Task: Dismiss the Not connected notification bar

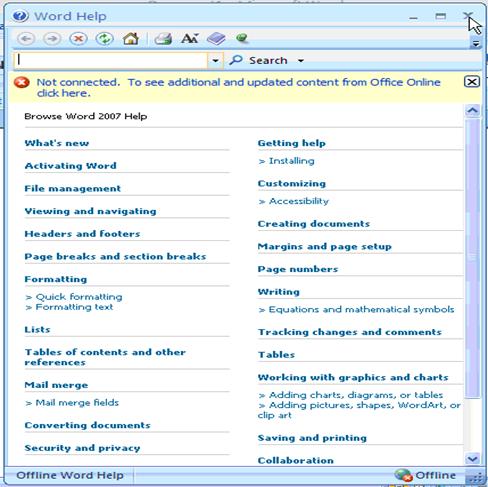Action: tap(472, 82)
